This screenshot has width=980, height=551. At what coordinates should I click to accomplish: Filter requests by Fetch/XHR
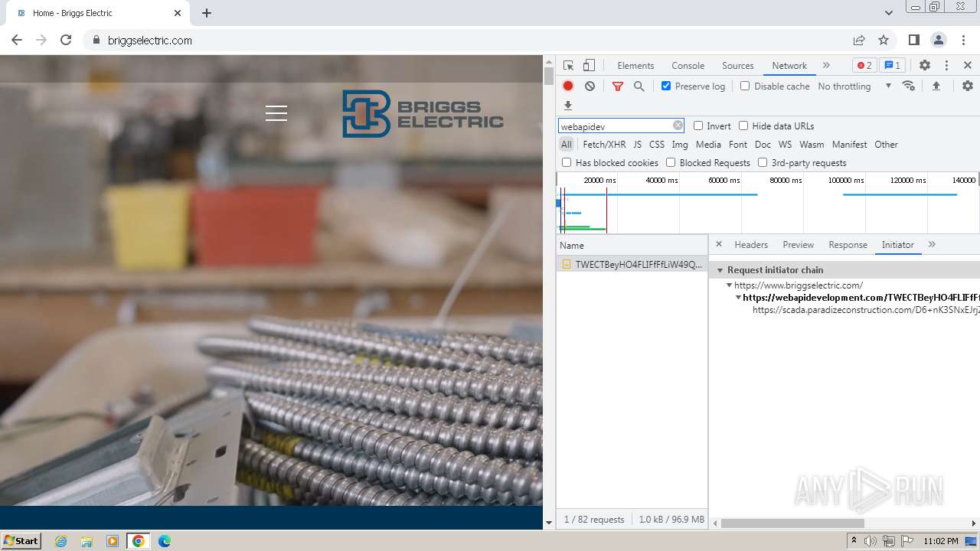coord(604,144)
